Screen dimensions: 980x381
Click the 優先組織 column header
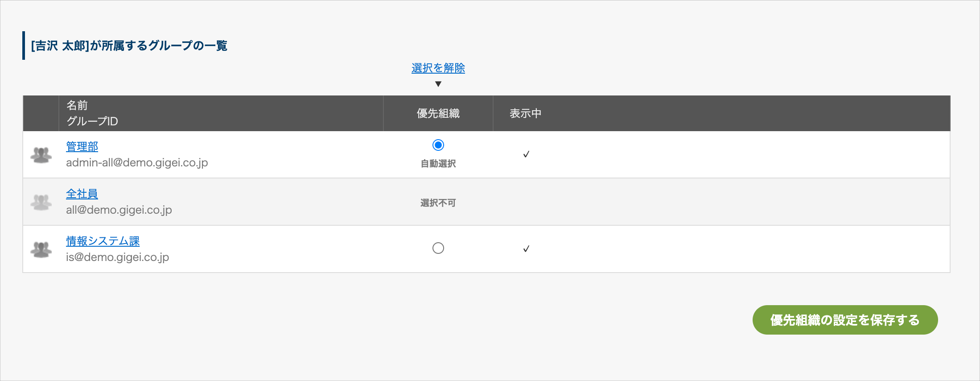click(x=438, y=113)
